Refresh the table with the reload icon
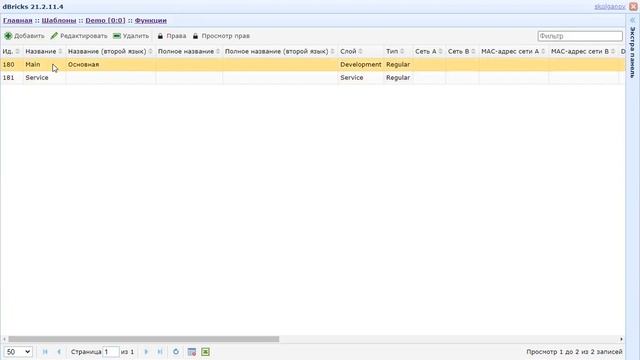This screenshot has height=360, width=640. pos(176,351)
